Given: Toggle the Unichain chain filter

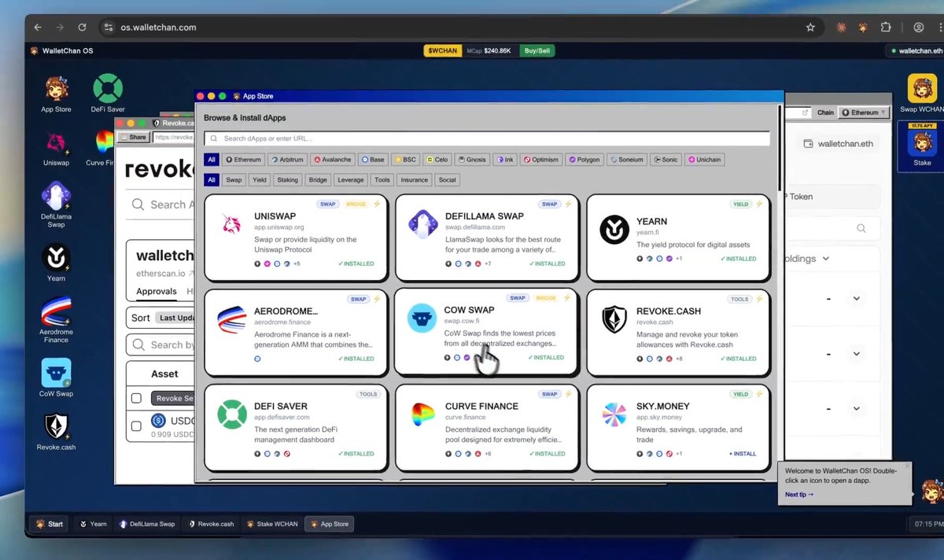Looking at the screenshot, I should coord(705,160).
